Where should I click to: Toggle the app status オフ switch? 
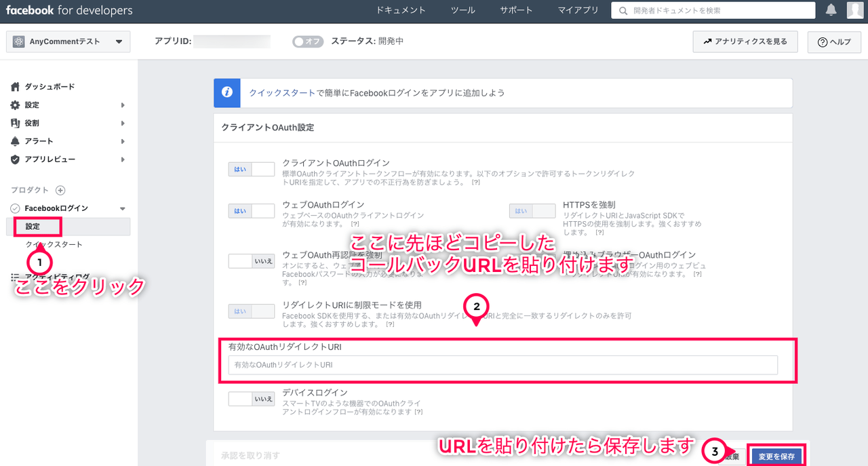pyautogui.click(x=308, y=41)
